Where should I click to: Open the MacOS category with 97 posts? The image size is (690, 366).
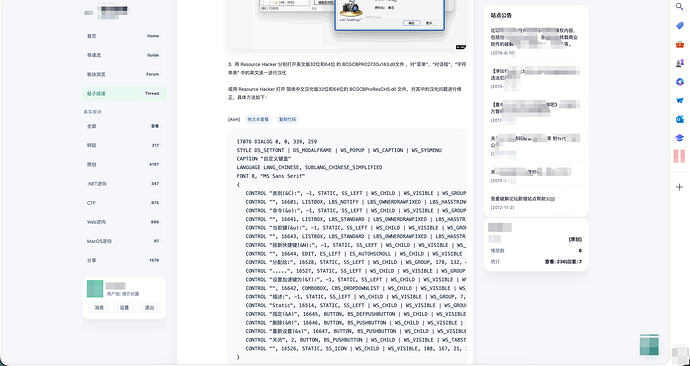[x=124, y=241]
